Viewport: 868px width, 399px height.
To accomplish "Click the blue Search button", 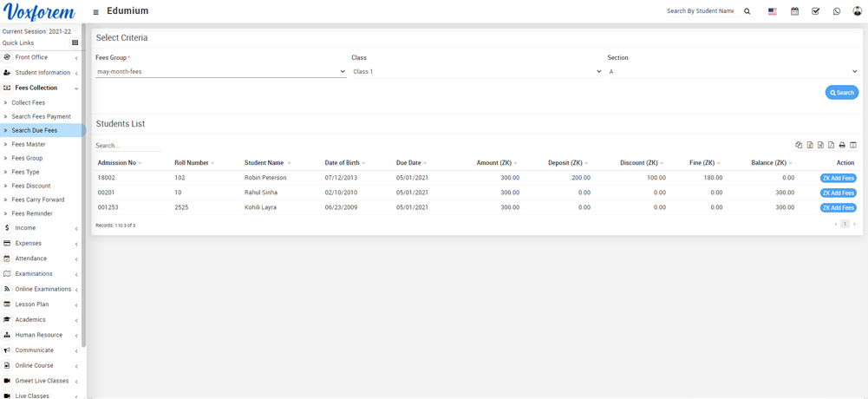I will click(841, 93).
